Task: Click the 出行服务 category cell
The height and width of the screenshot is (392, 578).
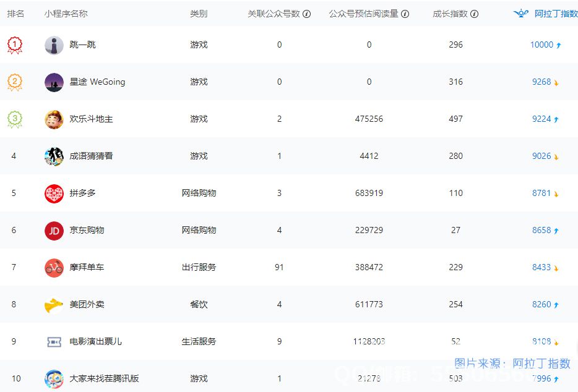Action: coord(199,267)
